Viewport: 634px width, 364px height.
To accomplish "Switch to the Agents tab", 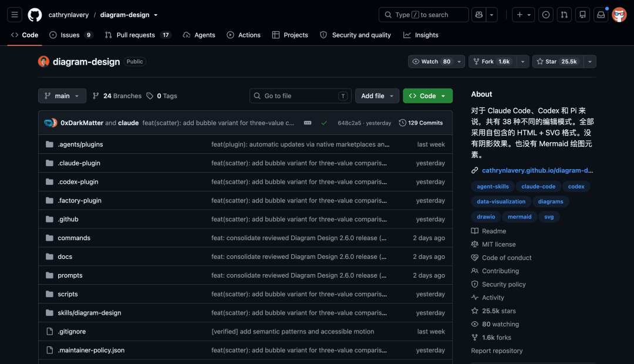I will click(199, 35).
